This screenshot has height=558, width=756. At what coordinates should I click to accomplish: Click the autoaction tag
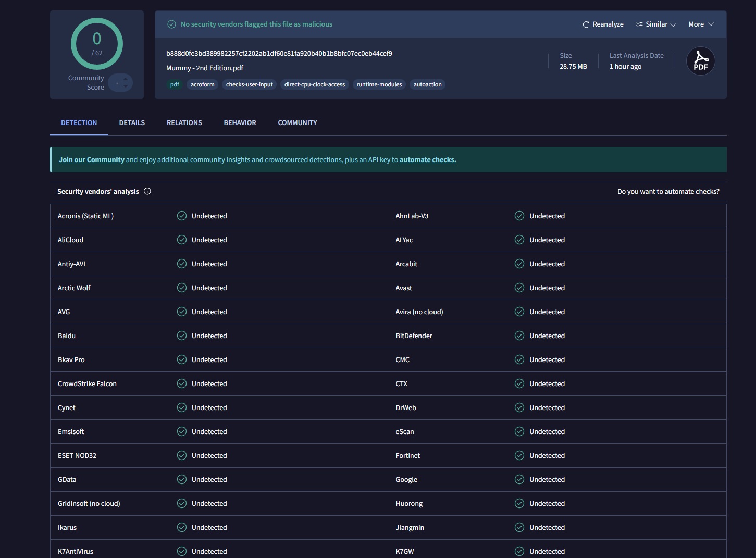click(428, 84)
